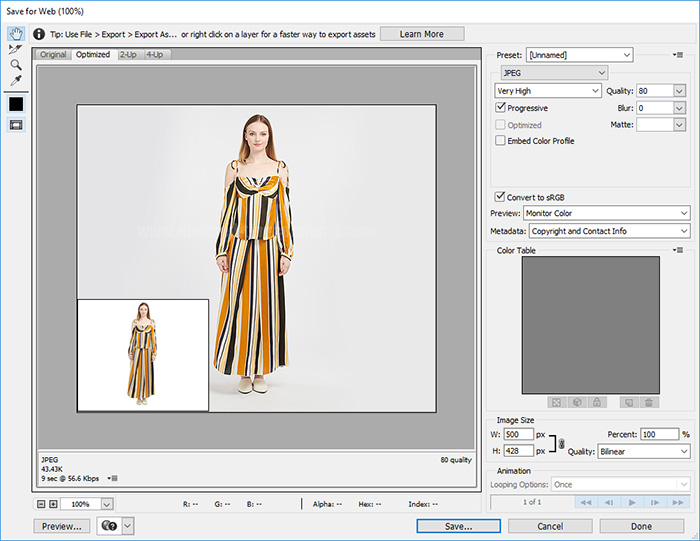This screenshot has height=541, width=700.
Task: Open the Matte color dropdown
Action: 679,125
